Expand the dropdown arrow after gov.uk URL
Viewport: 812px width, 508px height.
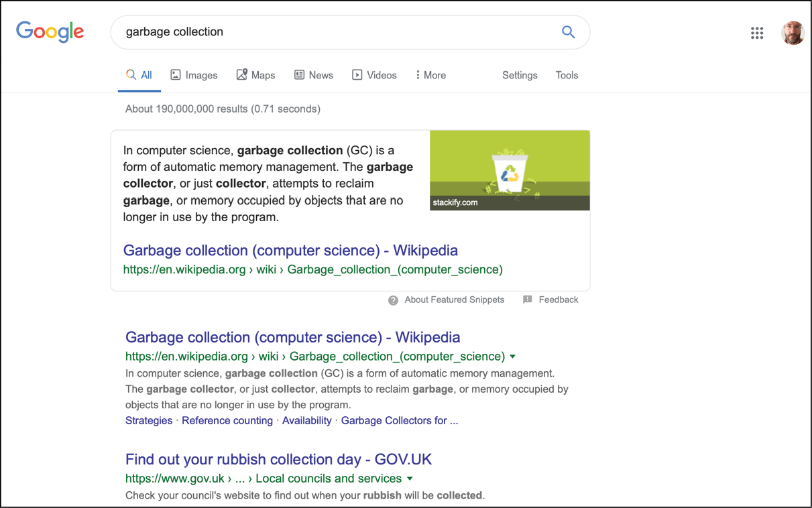[x=410, y=479]
